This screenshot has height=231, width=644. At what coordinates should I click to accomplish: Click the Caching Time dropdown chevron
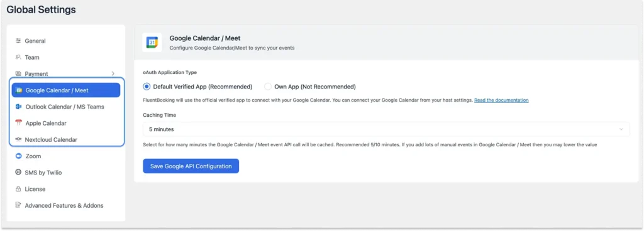click(621, 129)
